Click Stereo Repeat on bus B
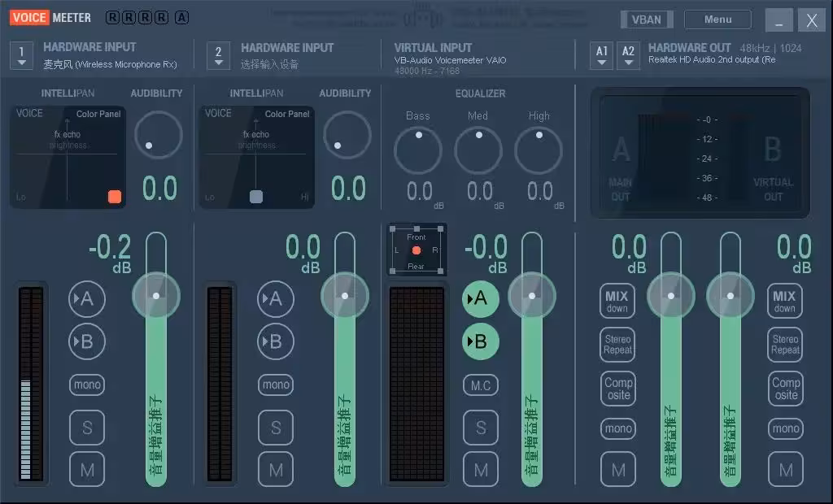This screenshot has height=504, width=833. click(785, 345)
